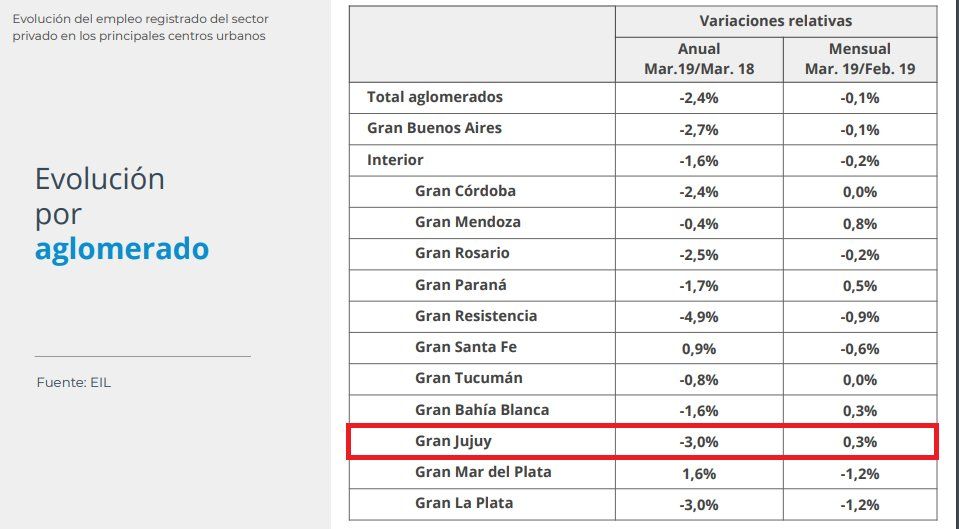Click Gran Santa Fe's annual value 0,9%
959x529 pixels.
click(698, 347)
